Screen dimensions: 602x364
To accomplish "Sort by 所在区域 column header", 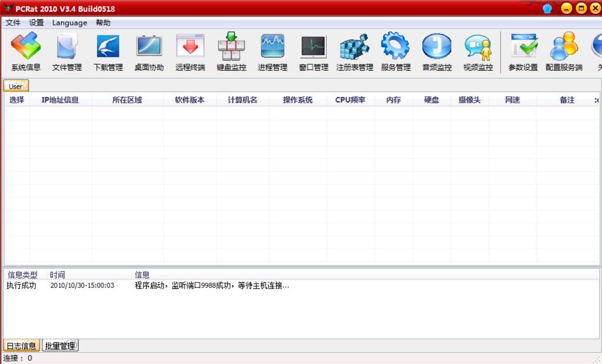I will (127, 100).
